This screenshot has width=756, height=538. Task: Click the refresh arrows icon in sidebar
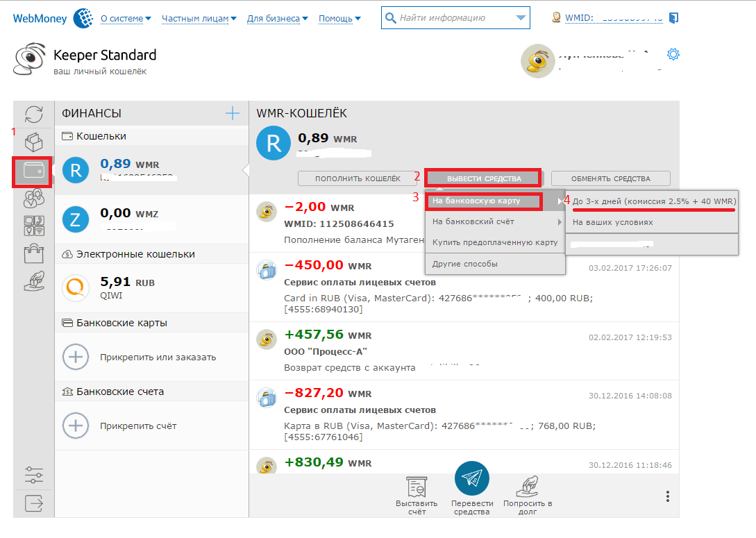coord(34,115)
